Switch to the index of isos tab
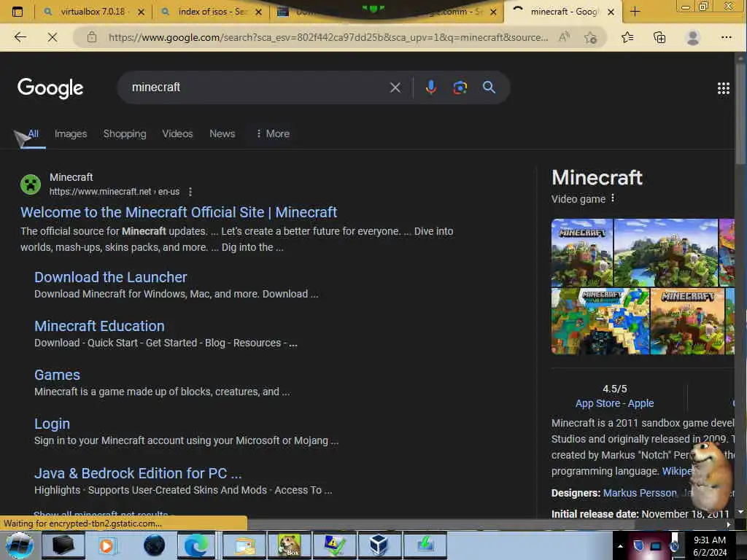The image size is (747, 560). pyautogui.click(x=212, y=12)
